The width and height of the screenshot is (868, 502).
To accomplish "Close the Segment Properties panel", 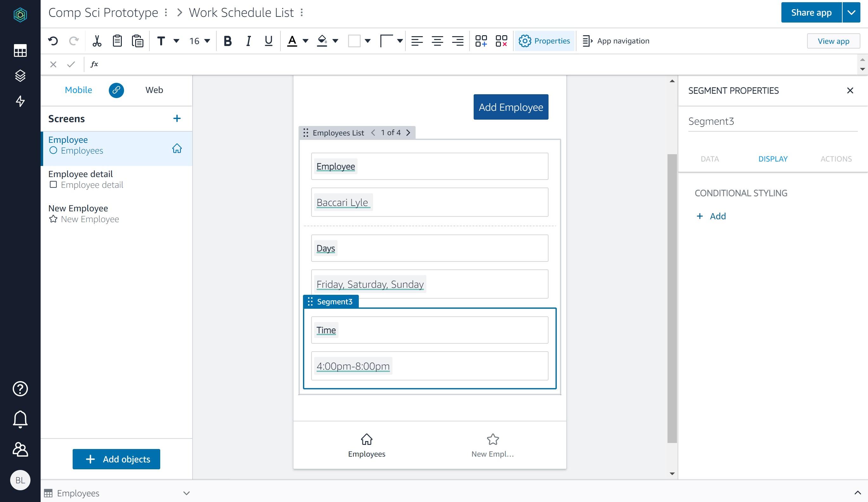I will click(850, 91).
